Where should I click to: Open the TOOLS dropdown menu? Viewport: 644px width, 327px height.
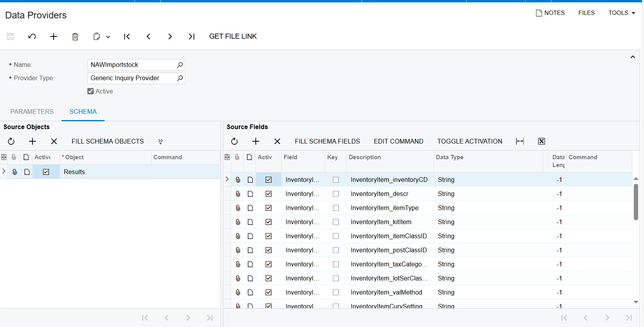[622, 13]
